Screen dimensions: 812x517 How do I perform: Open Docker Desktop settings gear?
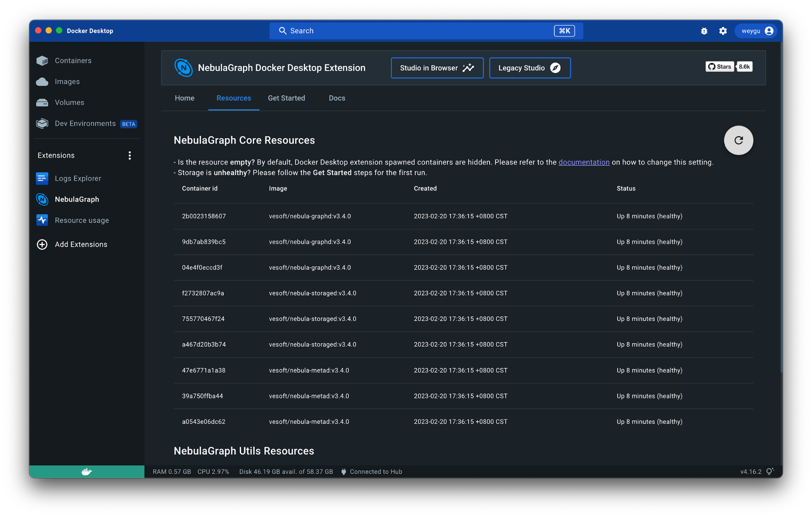click(x=723, y=30)
